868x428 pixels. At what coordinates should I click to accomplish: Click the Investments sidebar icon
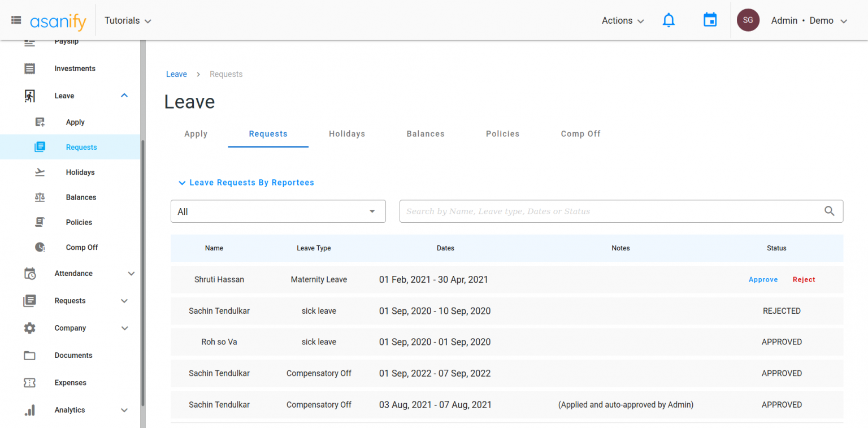pyautogui.click(x=30, y=68)
